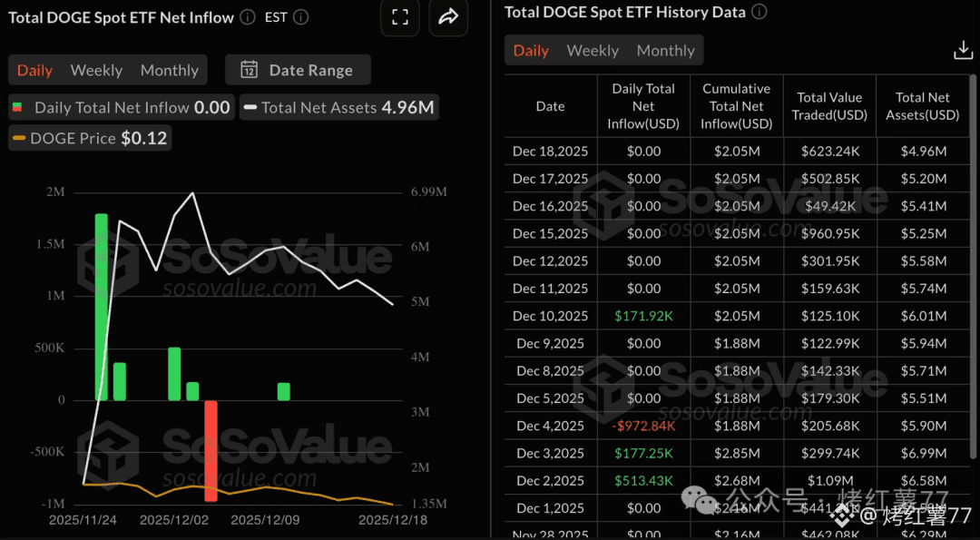Click the Dec 16,2025 date cell
Screen dimensions: 980x540
tap(551, 206)
